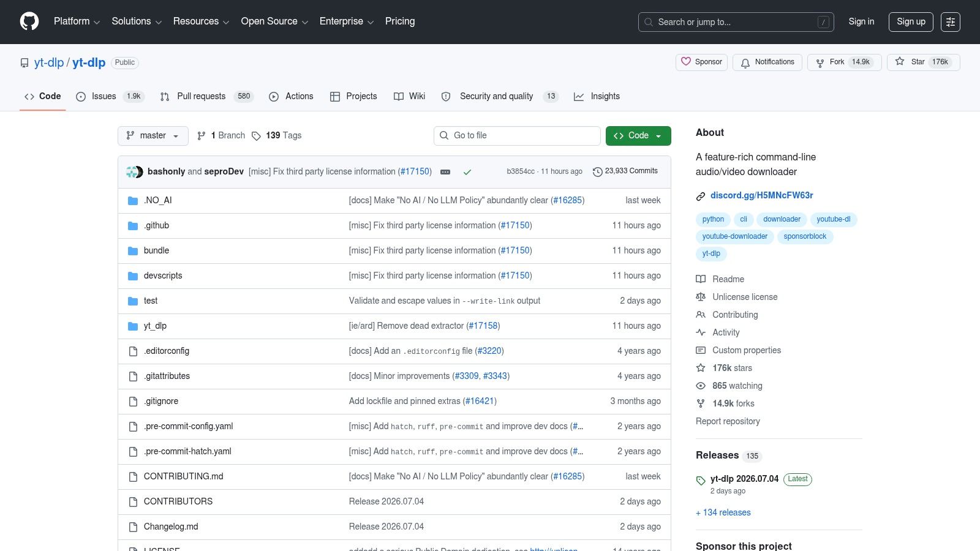Screen dimensions: 980x551
Task: Click the Search or jump to field
Action: click(736, 22)
